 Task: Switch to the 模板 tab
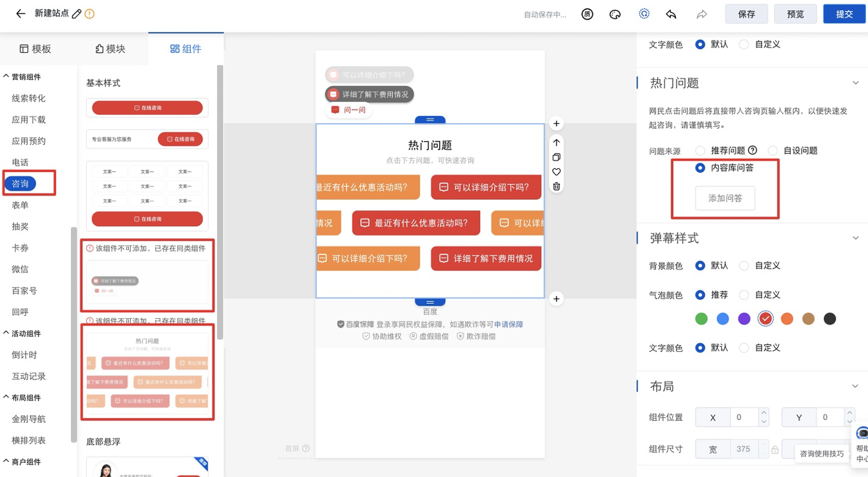tap(36, 49)
